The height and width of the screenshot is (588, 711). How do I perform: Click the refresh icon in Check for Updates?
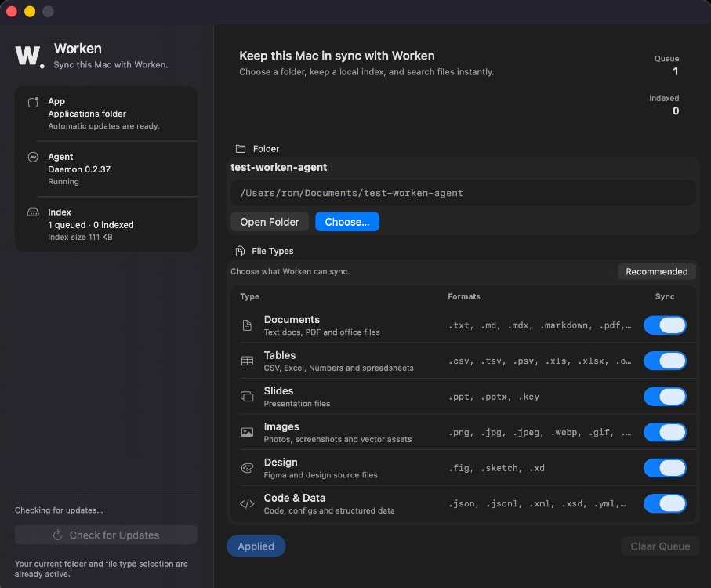[57, 535]
